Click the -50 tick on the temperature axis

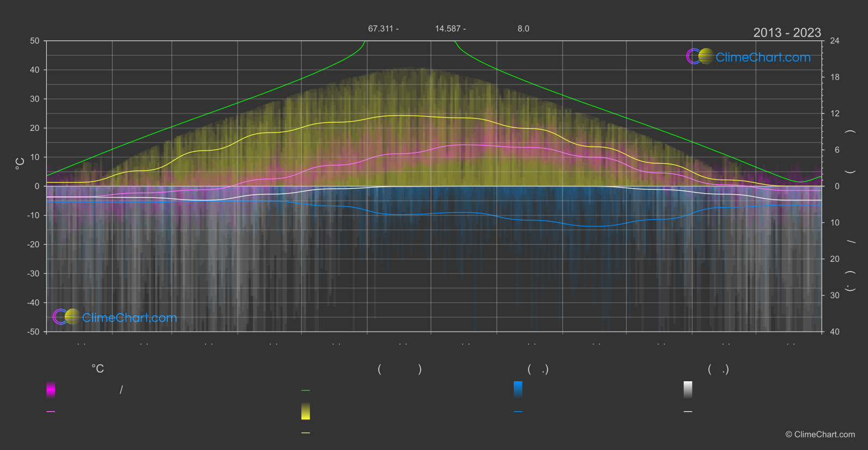pos(33,332)
